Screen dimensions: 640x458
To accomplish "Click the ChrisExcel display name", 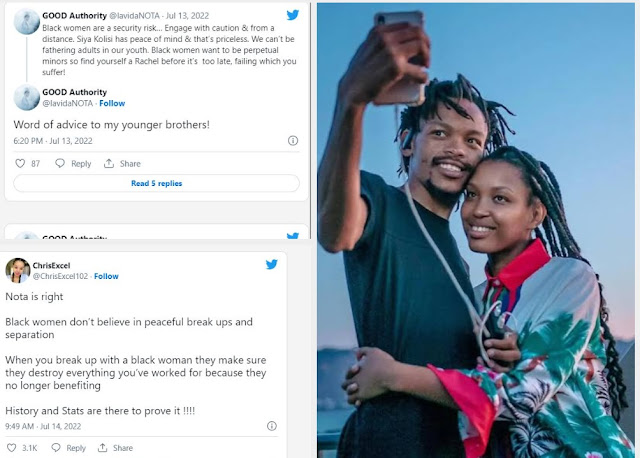I will point(51,265).
